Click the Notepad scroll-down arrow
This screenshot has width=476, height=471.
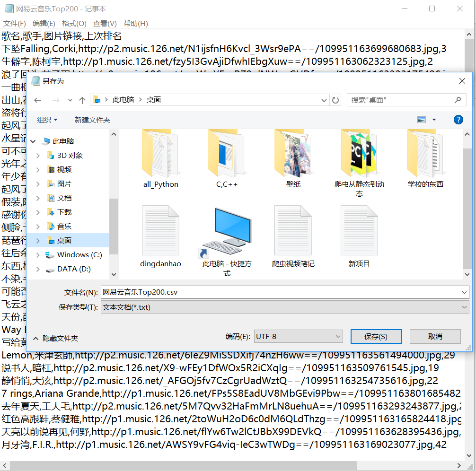click(x=469, y=455)
